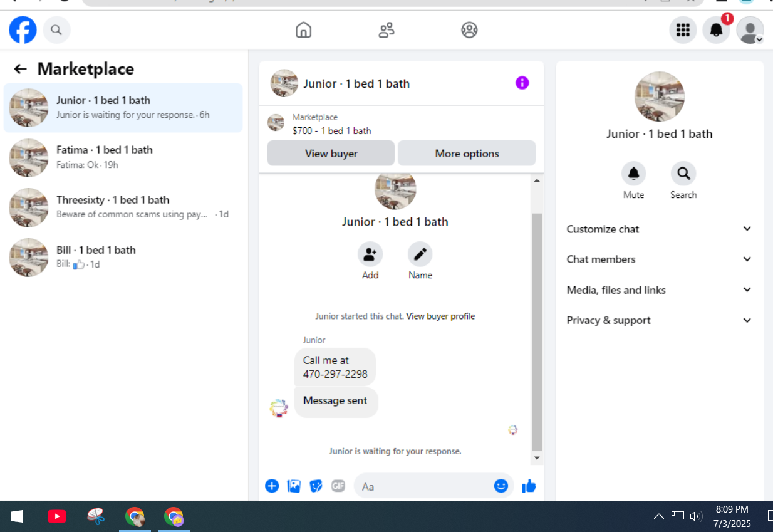Image resolution: width=773 pixels, height=532 pixels.
Task: Click 'Message sent' bubble
Action: [336, 401]
